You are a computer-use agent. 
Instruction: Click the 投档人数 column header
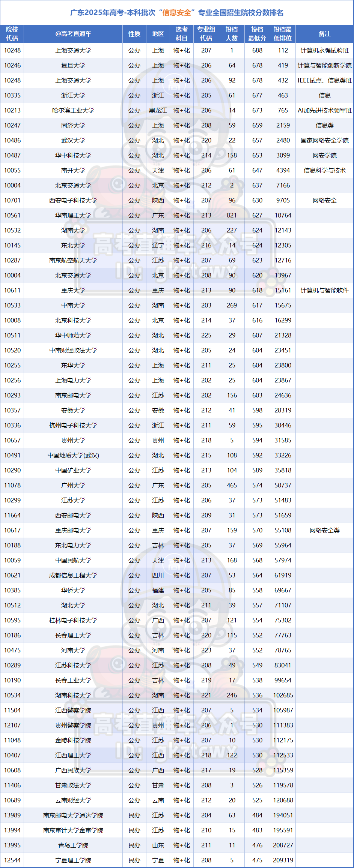(232, 34)
